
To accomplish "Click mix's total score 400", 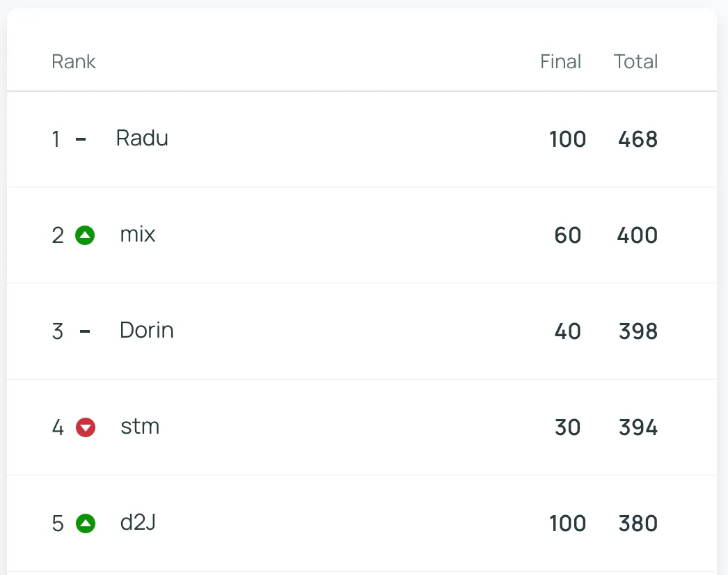I will (637, 235).
